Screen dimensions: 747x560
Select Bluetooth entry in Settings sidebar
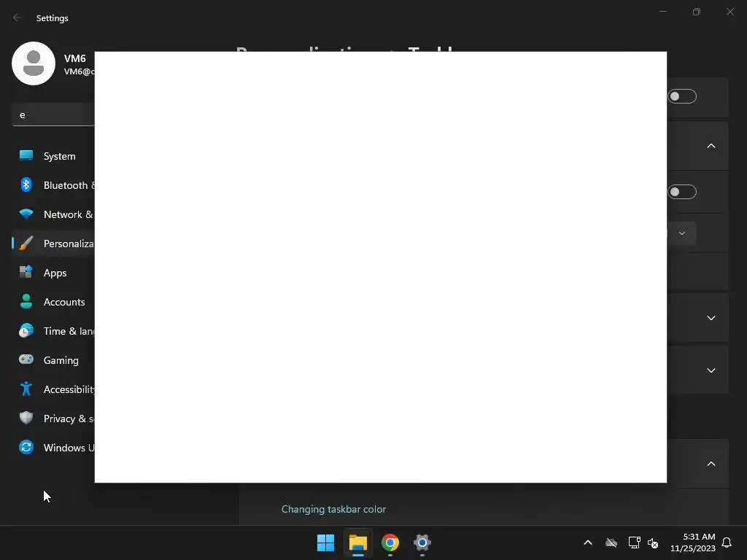(x=53, y=185)
